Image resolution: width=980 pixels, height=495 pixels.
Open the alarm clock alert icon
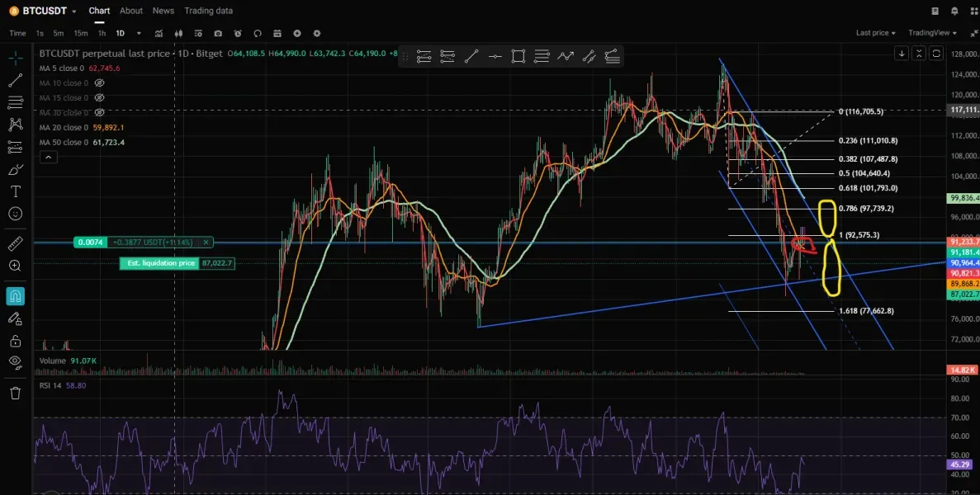click(x=238, y=33)
